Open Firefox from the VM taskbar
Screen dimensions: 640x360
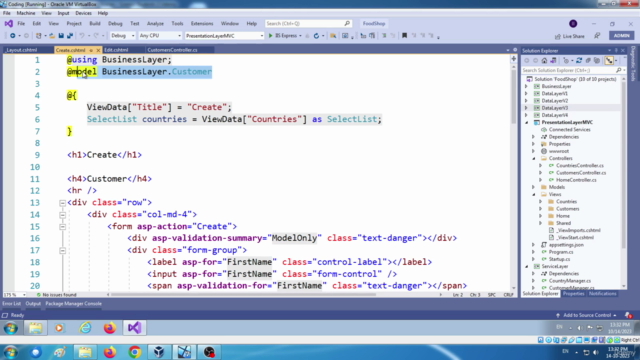(110, 328)
